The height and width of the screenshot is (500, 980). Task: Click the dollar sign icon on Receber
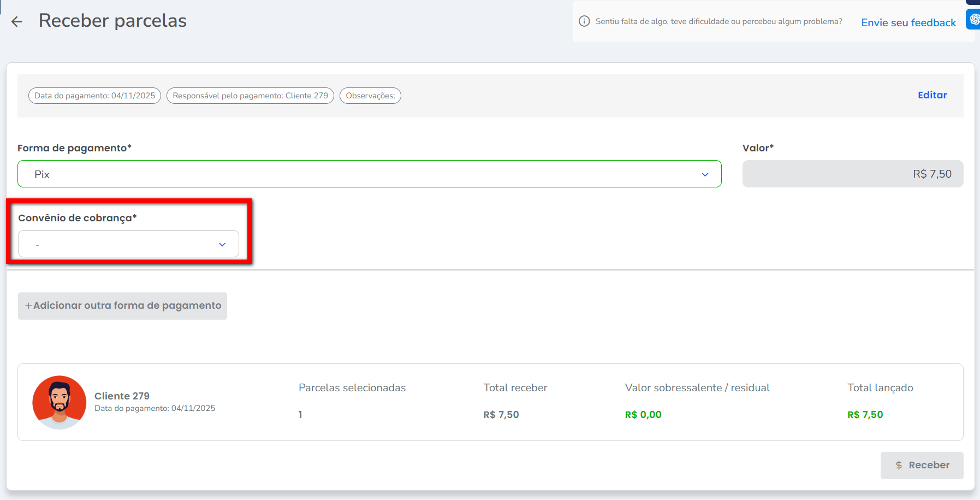tap(899, 466)
